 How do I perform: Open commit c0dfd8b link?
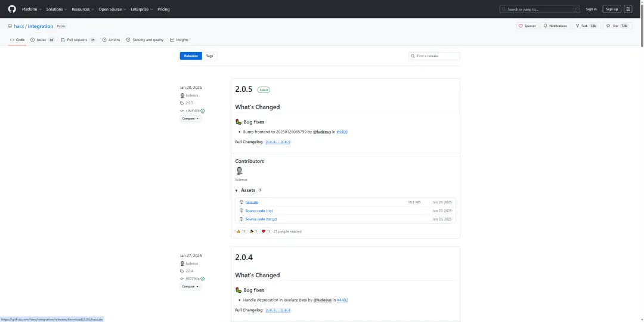[192, 110]
